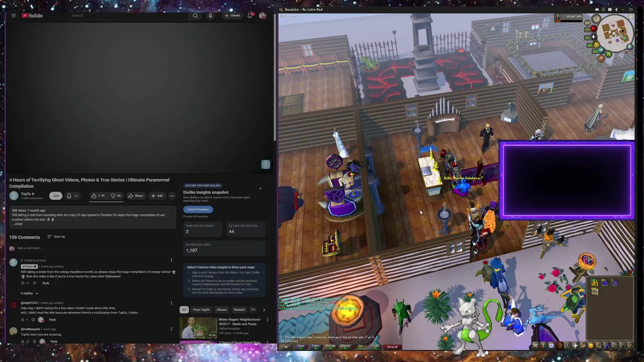Reply to the pinned Top5s comment

click(x=46, y=283)
